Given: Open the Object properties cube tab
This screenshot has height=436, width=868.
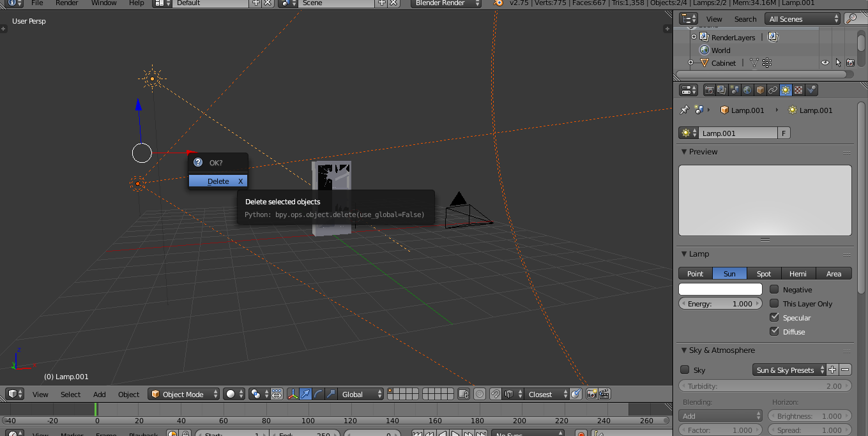Looking at the screenshot, I should point(760,90).
